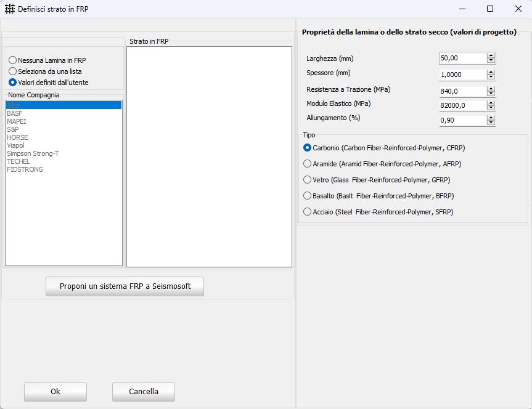This screenshot has height=409, width=532.
Task: Click the Spessore (mm) value field
Action: tap(463, 75)
